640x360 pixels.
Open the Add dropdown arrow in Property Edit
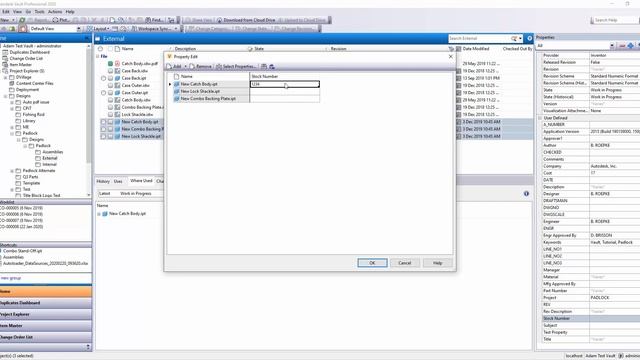click(x=185, y=66)
